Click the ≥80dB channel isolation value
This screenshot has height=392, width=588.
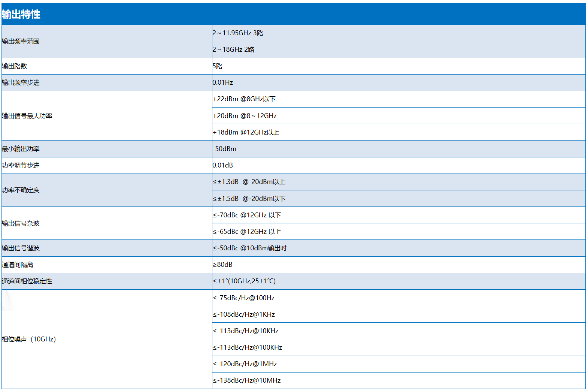click(x=222, y=265)
